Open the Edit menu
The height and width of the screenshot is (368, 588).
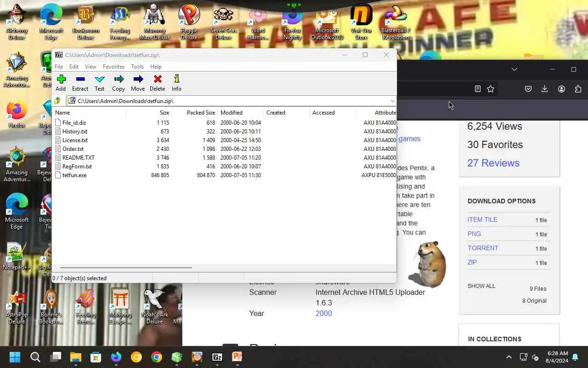coord(74,67)
